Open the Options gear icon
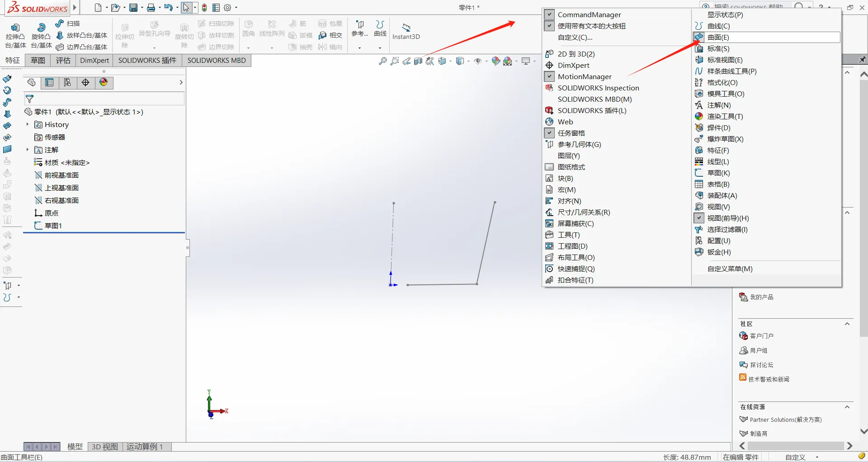The image size is (868, 462). tap(228, 8)
